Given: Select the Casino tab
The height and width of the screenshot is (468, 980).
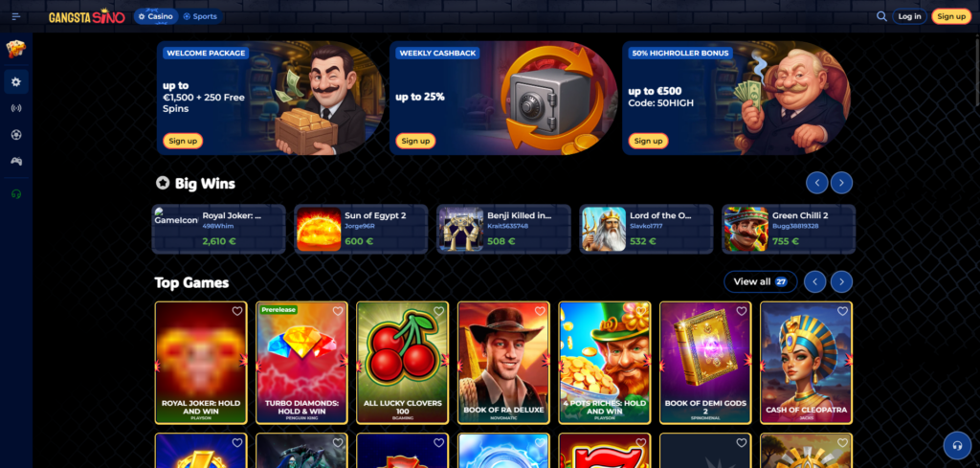Looking at the screenshot, I should (156, 16).
